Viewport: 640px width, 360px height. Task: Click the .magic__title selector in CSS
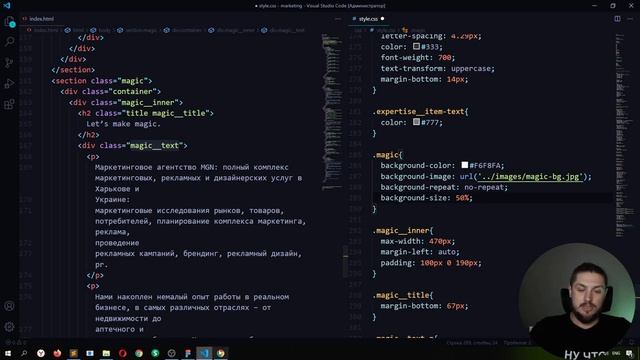click(402, 295)
